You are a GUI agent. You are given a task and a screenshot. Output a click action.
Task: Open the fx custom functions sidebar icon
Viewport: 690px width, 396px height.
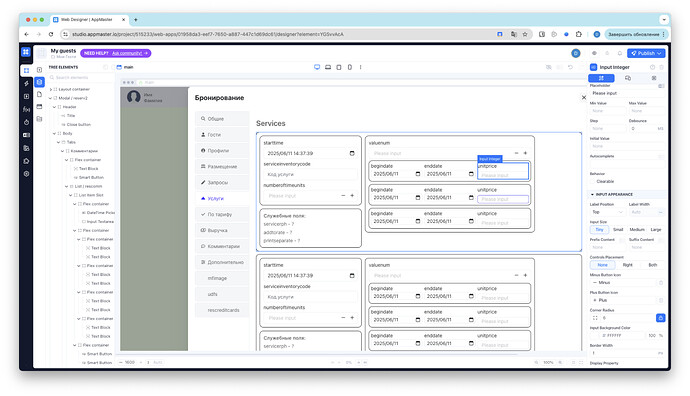point(26,109)
